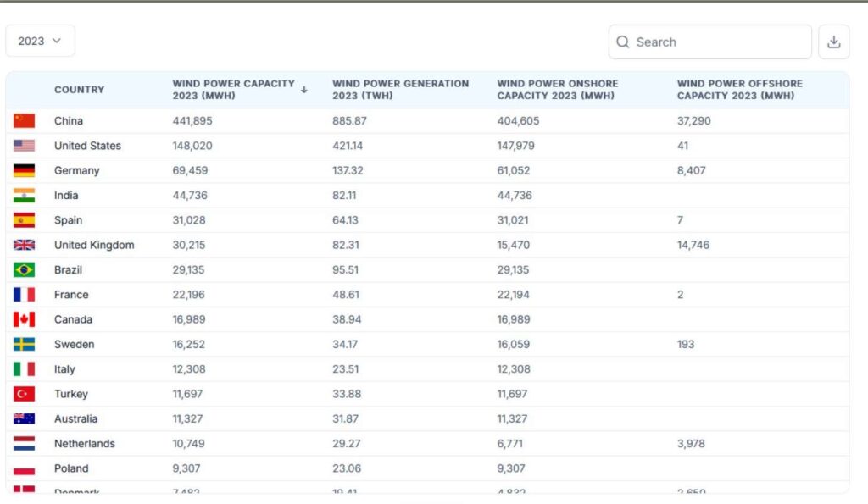Select the Netherlands country row name

84,443
